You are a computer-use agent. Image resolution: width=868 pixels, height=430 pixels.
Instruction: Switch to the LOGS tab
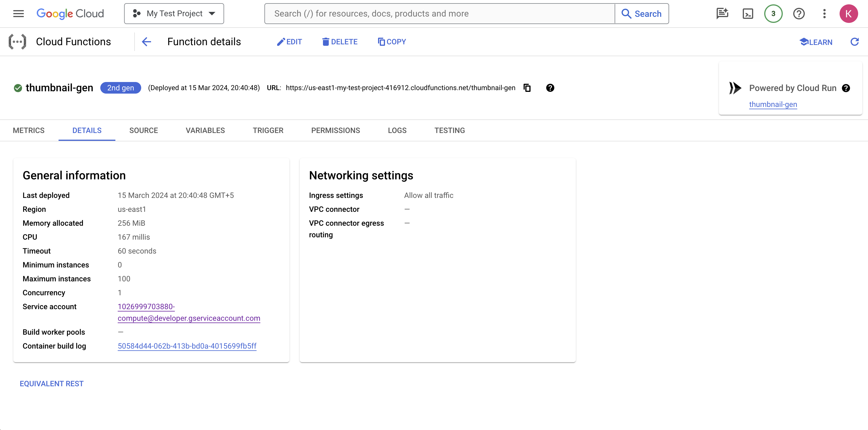[397, 130]
